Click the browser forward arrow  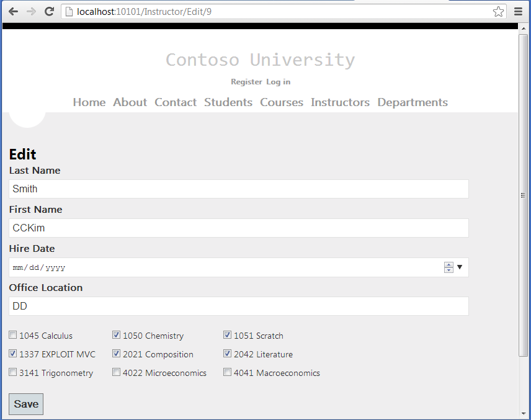31,11
